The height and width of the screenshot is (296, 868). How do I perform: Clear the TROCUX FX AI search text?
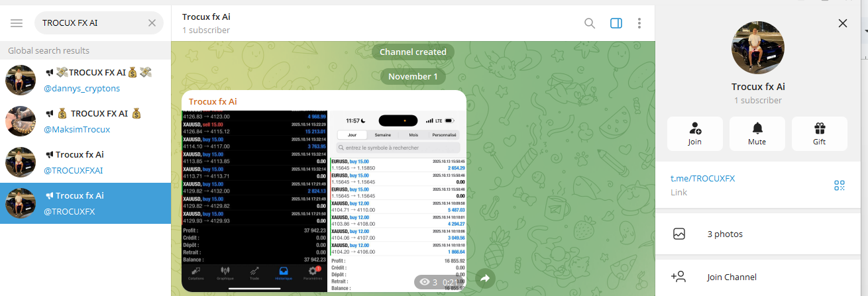point(152,23)
